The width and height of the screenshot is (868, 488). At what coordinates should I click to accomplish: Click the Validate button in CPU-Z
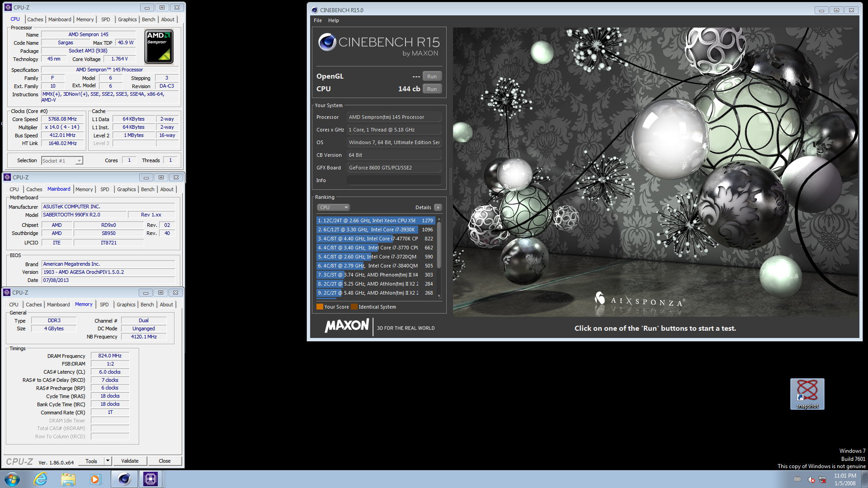130,461
